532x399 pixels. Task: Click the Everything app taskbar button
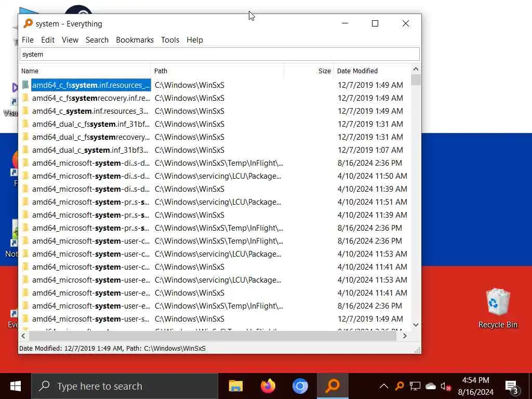(x=332, y=386)
